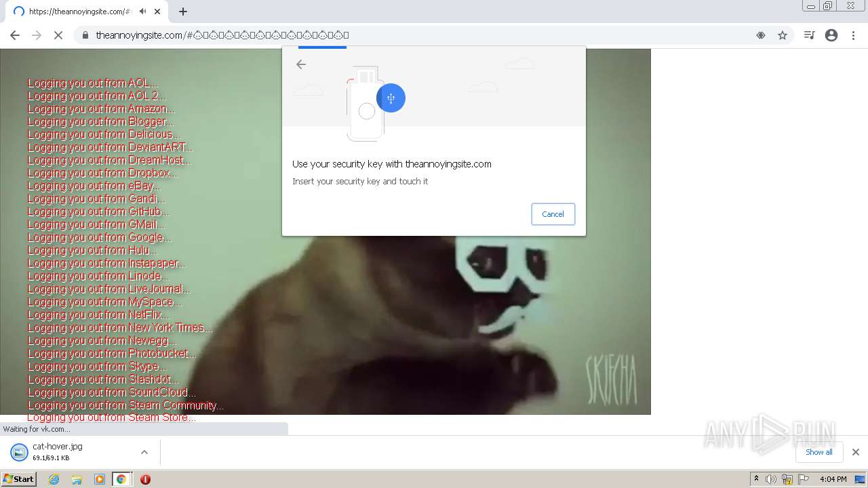The width and height of the screenshot is (868, 488).
Task: Click 'Logging you out from Skype...' text
Action: tap(97, 366)
